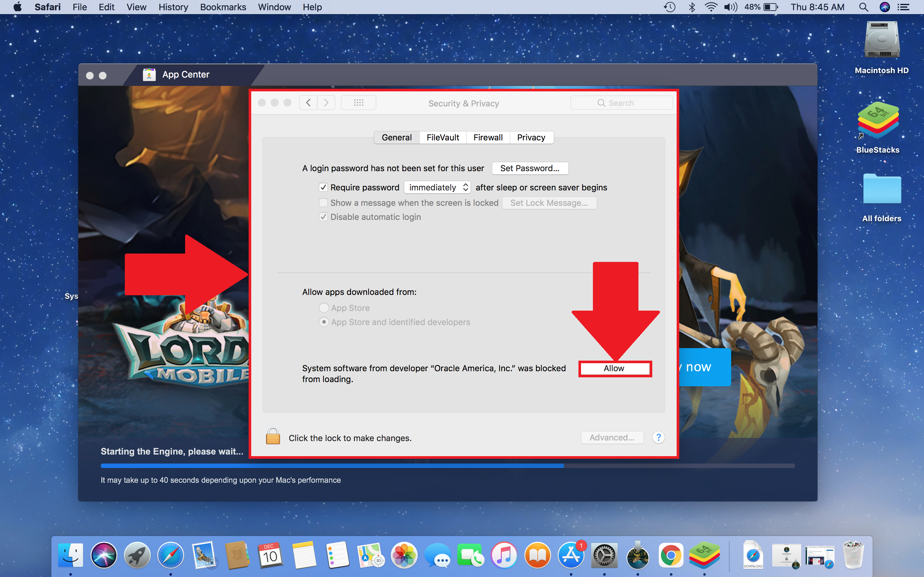Toggle Require password immediately checkbox
This screenshot has height=577, width=924.
pos(323,187)
